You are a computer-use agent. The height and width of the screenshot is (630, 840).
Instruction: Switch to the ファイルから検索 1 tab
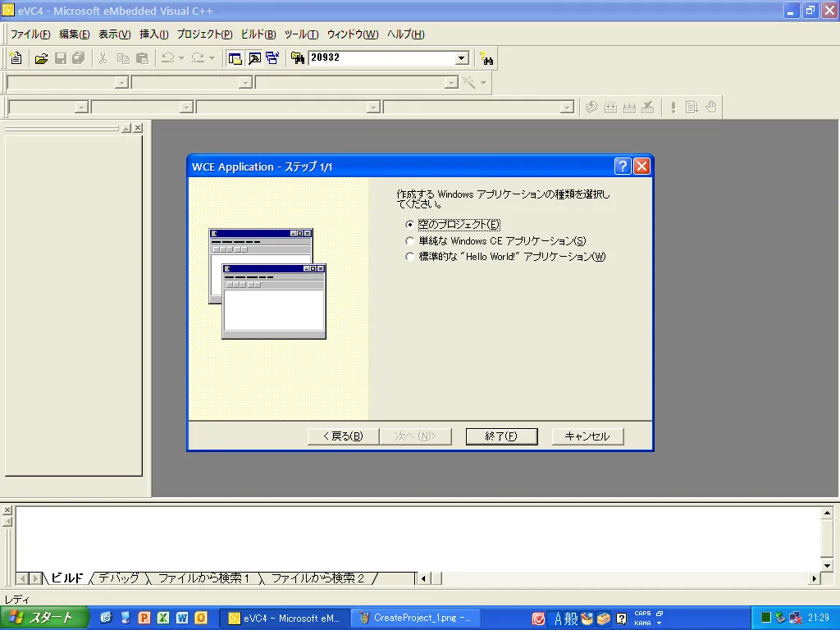(x=203, y=578)
